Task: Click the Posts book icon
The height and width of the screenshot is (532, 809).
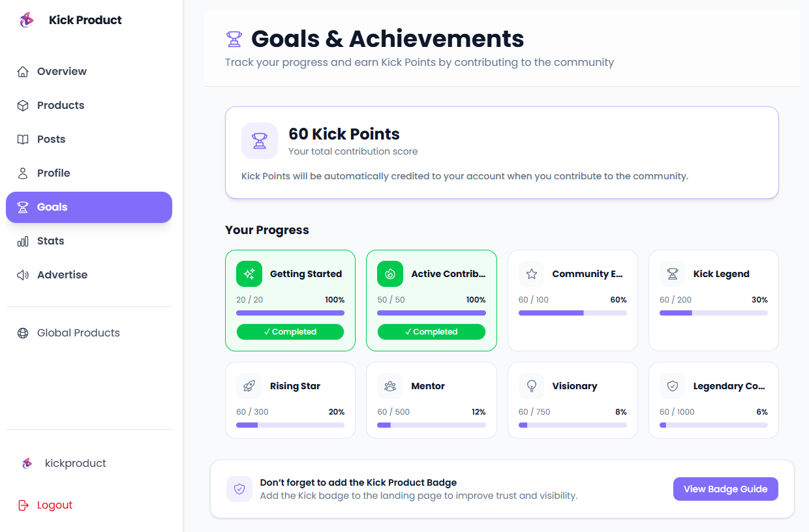Action: [x=22, y=139]
